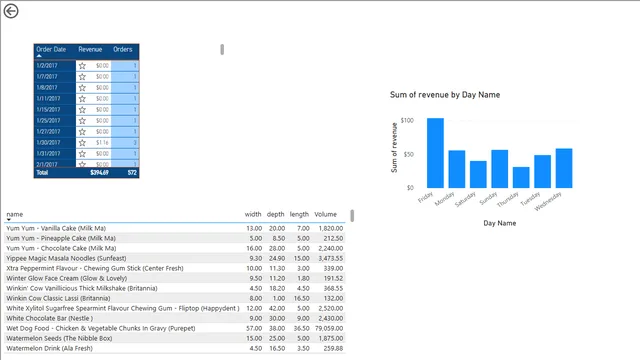The image size is (640, 360).
Task: Click the 1/30/2017 order date cell
Action: click(x=55, y=143)
